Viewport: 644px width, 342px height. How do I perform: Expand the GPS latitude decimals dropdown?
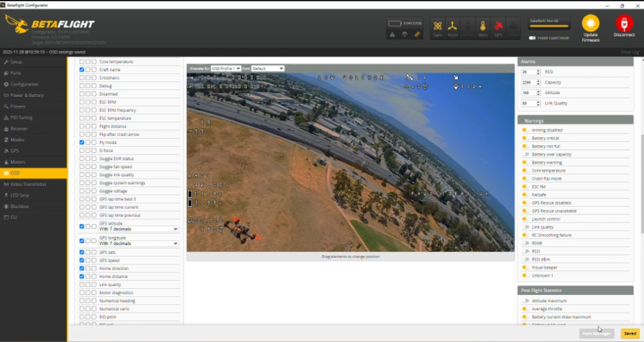(x=138, y=229)
